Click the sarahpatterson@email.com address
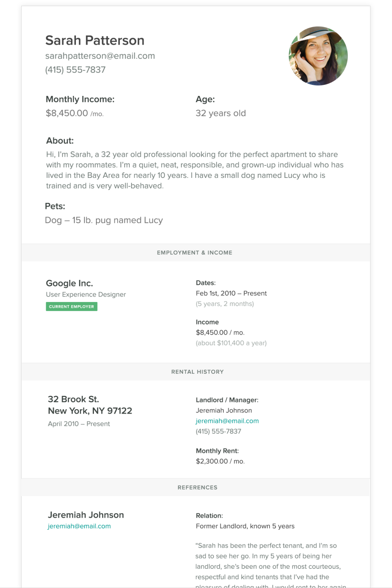Viewport: 392px width, 588px height. point(100,56)
